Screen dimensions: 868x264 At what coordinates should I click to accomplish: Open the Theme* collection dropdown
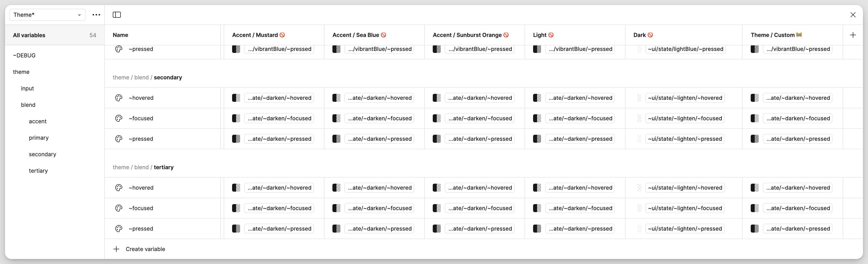point(47,15)
